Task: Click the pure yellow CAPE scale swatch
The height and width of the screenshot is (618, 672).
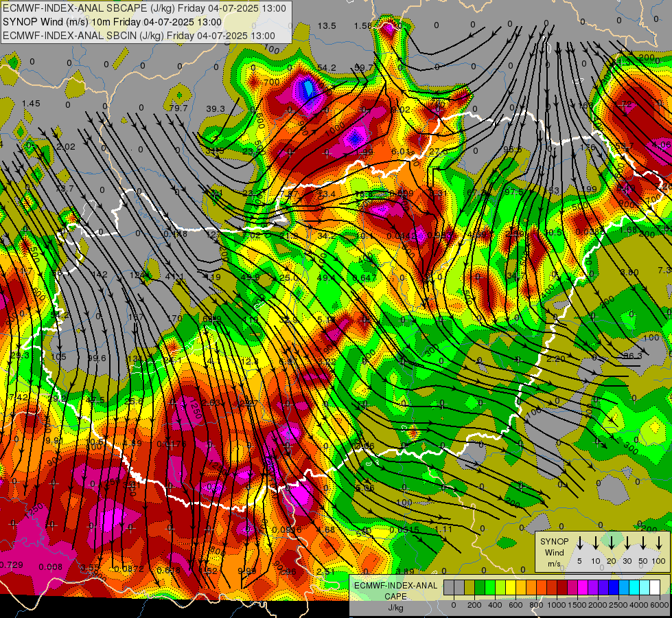Action: pos(511,588)
